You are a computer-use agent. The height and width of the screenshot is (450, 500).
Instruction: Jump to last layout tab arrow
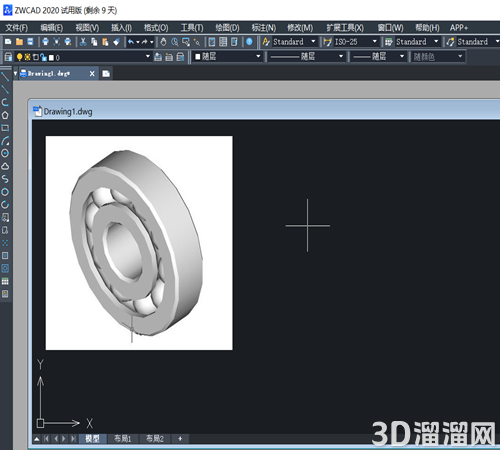73,439
